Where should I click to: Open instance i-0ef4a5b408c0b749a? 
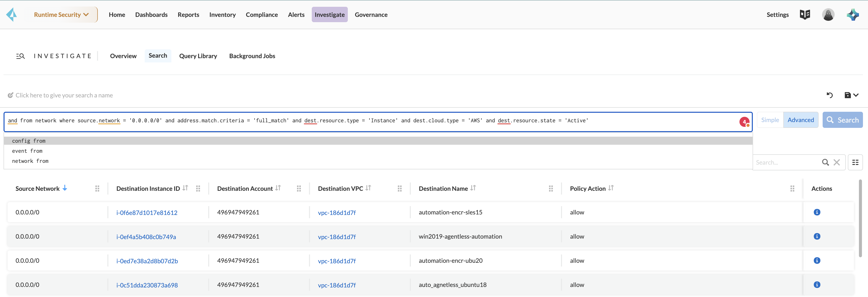146,237
